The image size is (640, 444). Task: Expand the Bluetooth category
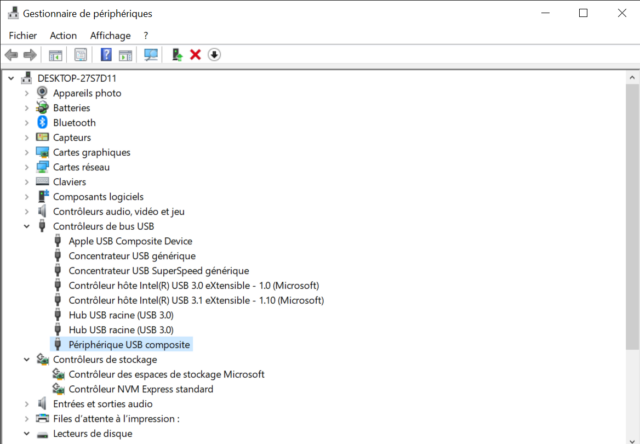(x=27, y=122)
